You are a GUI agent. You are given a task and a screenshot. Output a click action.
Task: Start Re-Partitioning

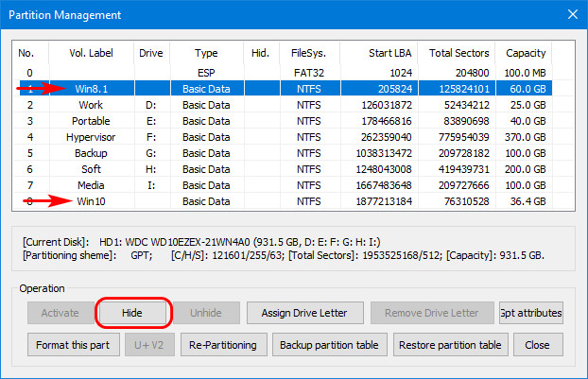point(223,345)
